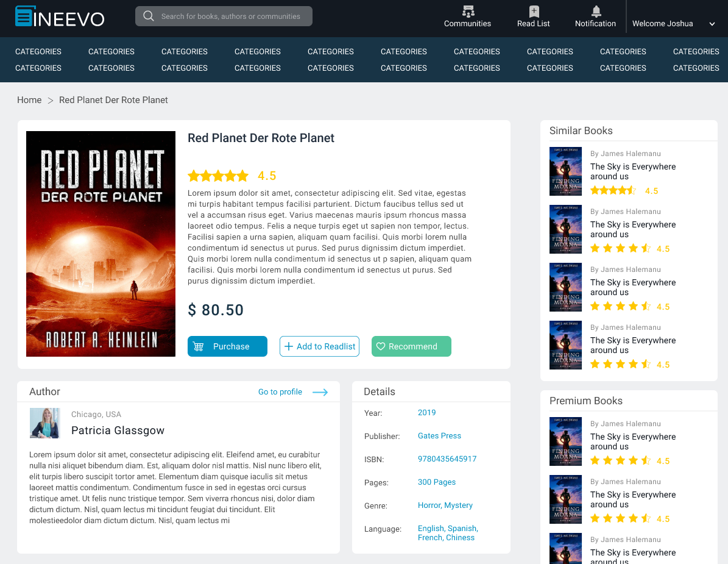The width and height of the screenshot is (728, 564).
Task: Click the Purchase button
Action: [227, 346]
